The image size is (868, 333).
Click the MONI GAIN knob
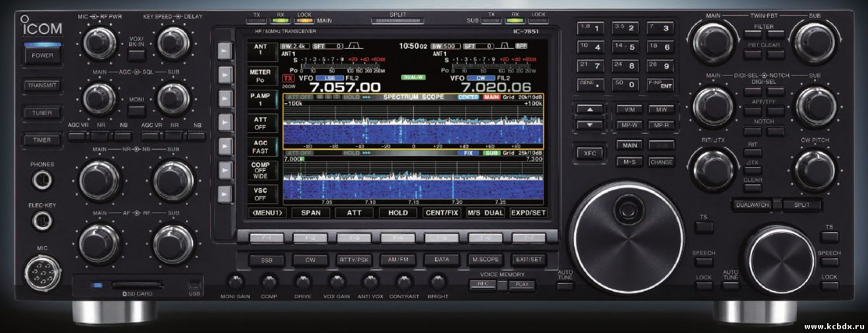(x=234, y=282)
